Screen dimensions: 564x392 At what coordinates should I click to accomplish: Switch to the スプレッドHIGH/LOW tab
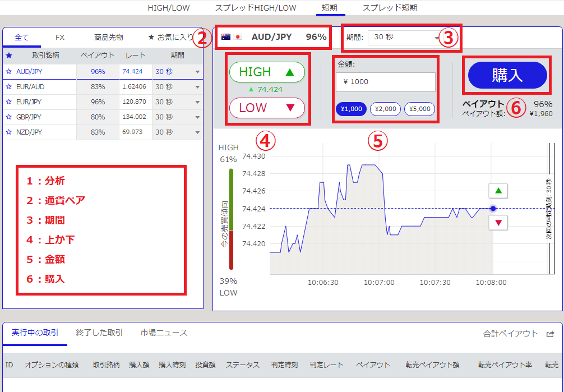256,8
